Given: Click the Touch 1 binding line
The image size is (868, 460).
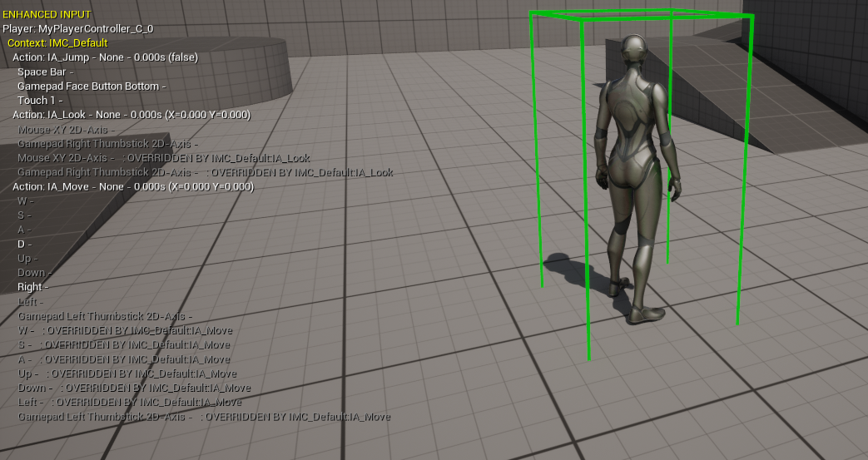Looking at the screenshot, I should tap(40, 101).
